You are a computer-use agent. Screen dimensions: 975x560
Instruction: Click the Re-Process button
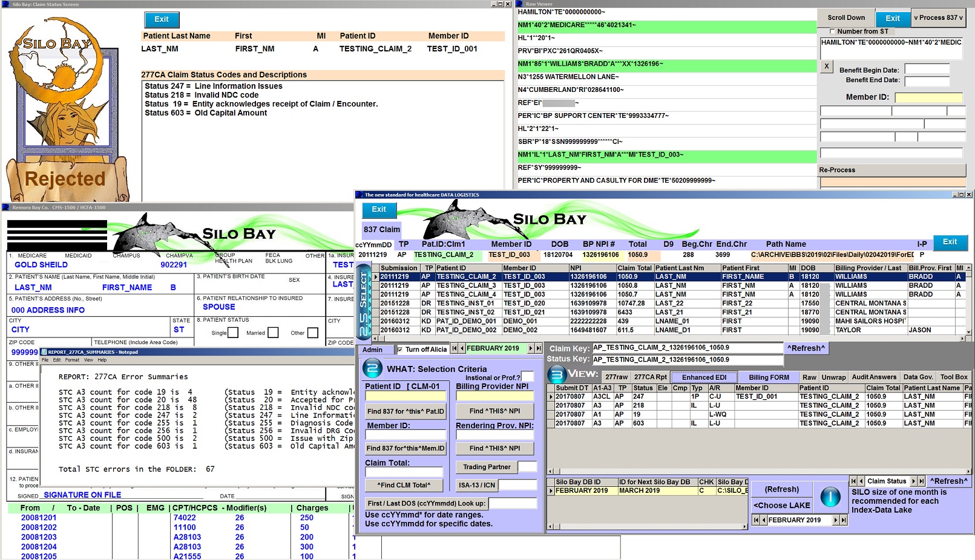coord(891,170)
